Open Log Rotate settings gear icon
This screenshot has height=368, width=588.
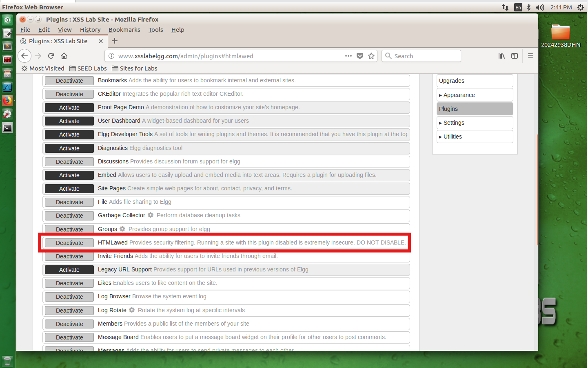[132, 310]
